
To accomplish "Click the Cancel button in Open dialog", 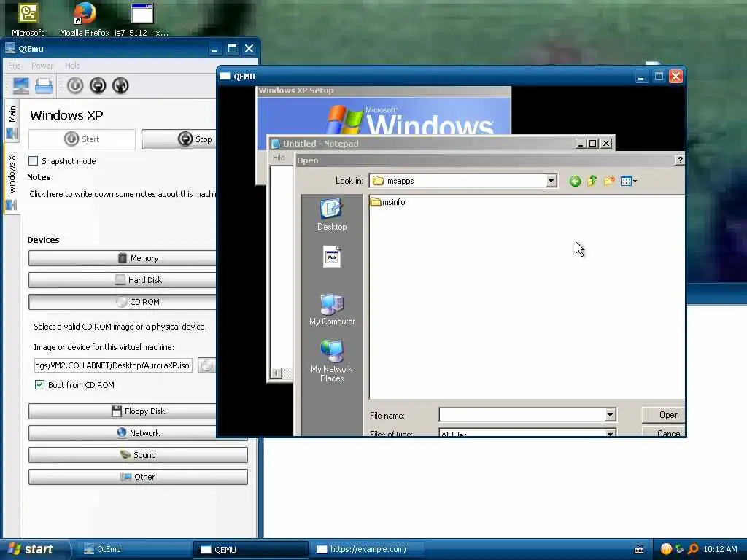I will pyautogui.click(x=663, y=432).
